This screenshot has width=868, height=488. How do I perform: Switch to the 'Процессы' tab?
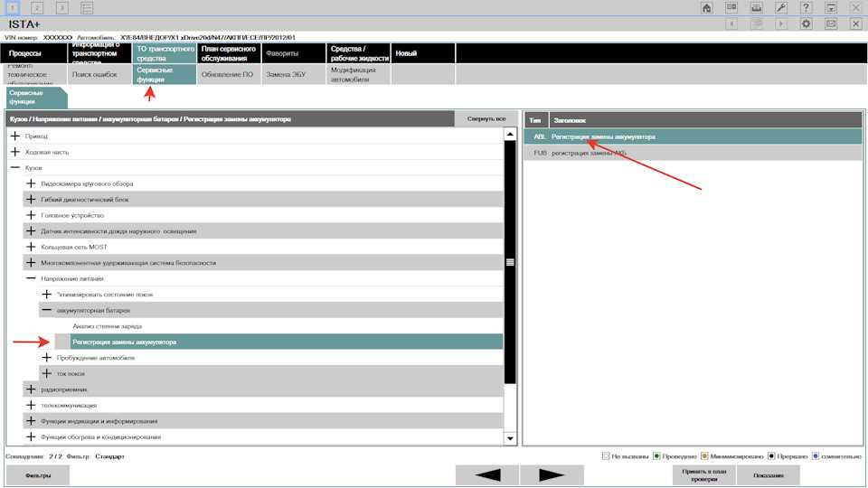pyautogui.click(x=33, y=54)
